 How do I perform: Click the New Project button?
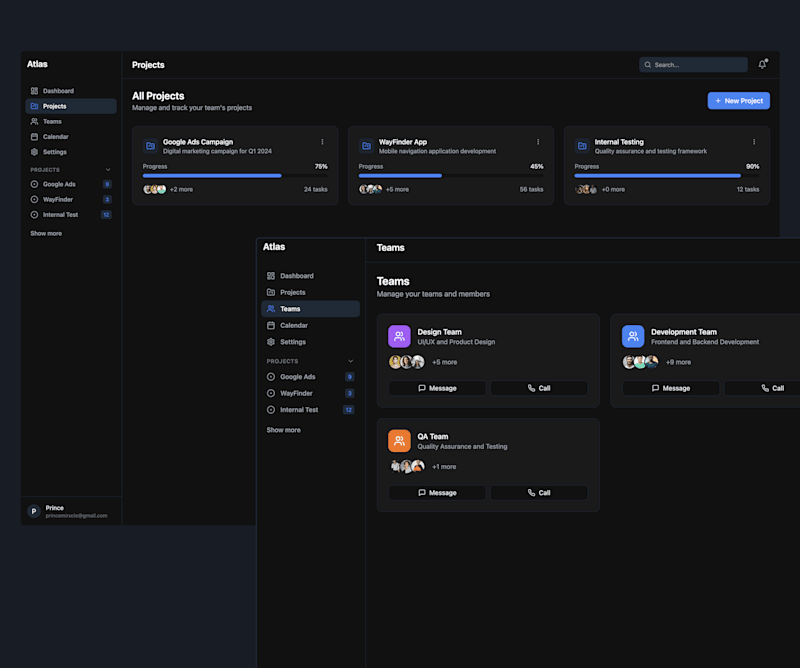pos(738,101)
